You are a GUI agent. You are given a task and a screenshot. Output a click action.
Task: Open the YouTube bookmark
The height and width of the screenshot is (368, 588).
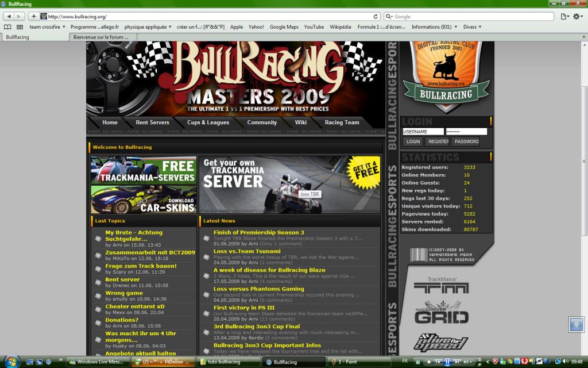point(314,27)
